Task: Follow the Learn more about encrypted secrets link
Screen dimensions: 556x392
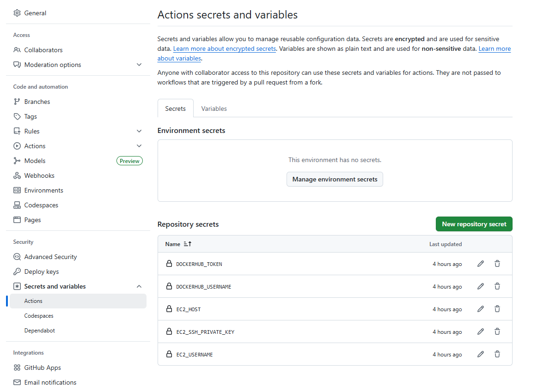Action: click(x=225, y=48)
